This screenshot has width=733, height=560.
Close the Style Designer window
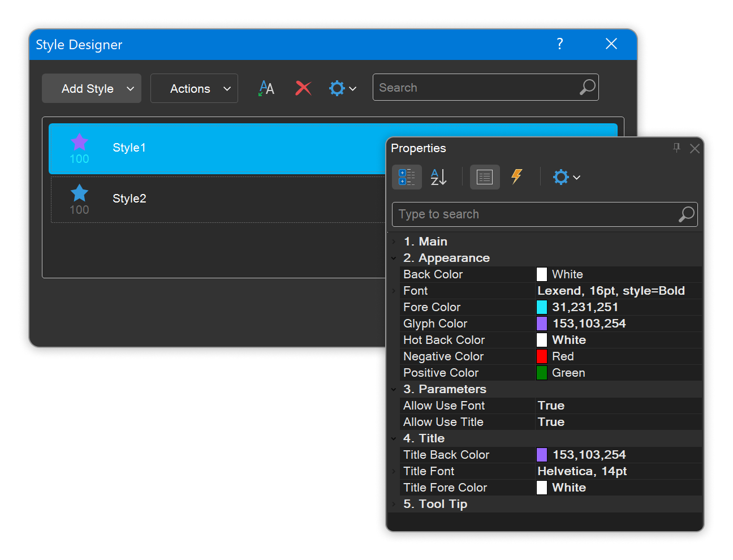pyautogui.click(x=611, y=44)
